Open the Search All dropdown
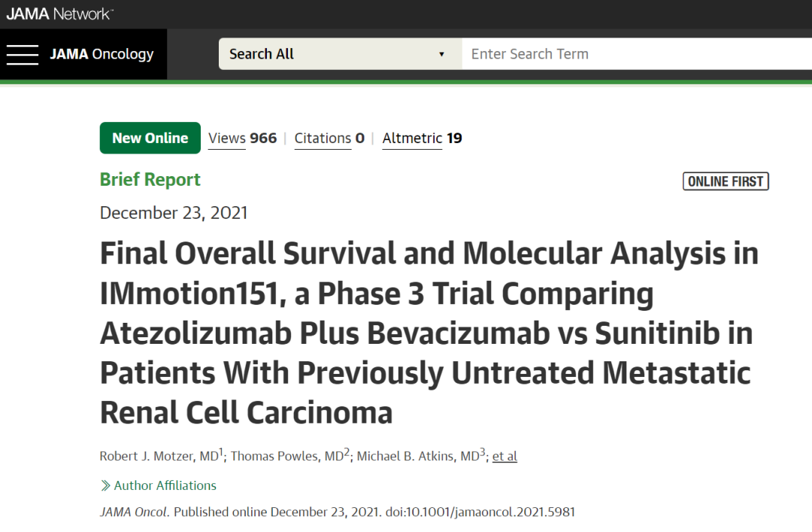Image resolution: width=812 pixels, height=532 pixels. (x=338, y=54)
